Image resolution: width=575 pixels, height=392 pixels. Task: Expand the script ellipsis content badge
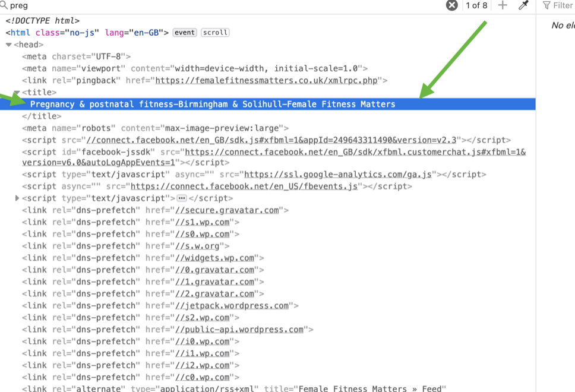click(x=182, y=198)
